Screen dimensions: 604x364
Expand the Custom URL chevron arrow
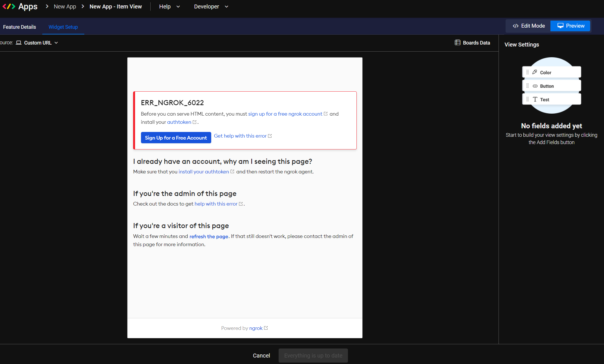click(56, 43)
